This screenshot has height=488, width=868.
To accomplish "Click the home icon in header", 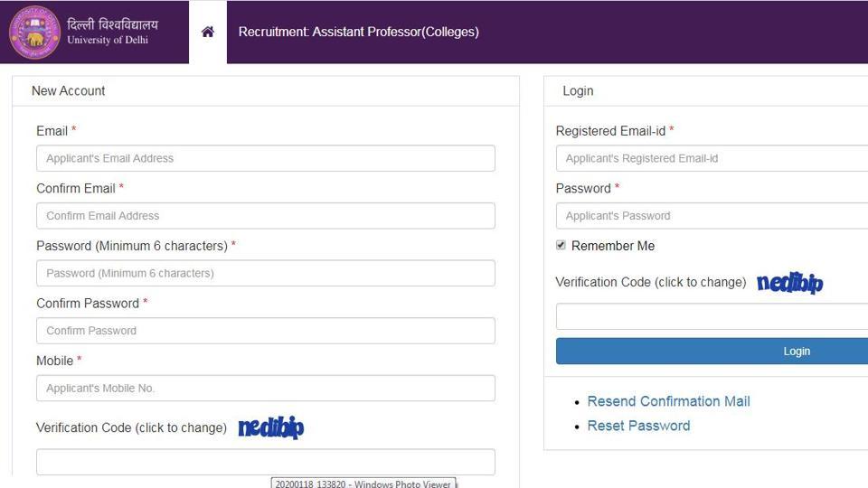I will 208,33.
